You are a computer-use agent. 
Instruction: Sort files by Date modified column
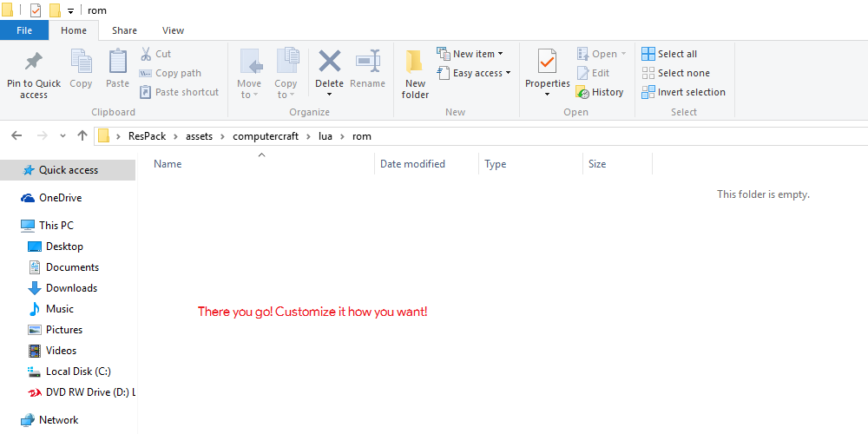tap(412, 164)
